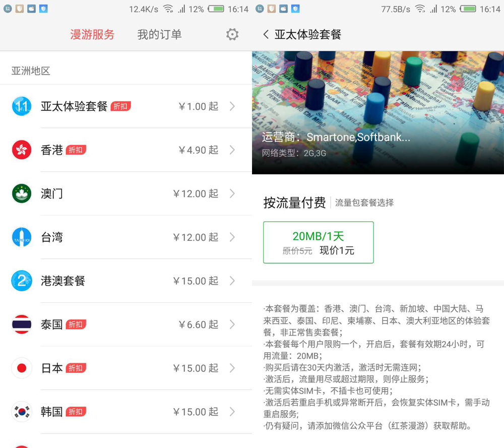Expand the 亚太体验套餐 row chevron
This screenshot has height=448, width=504.
[x=232, y=106]
